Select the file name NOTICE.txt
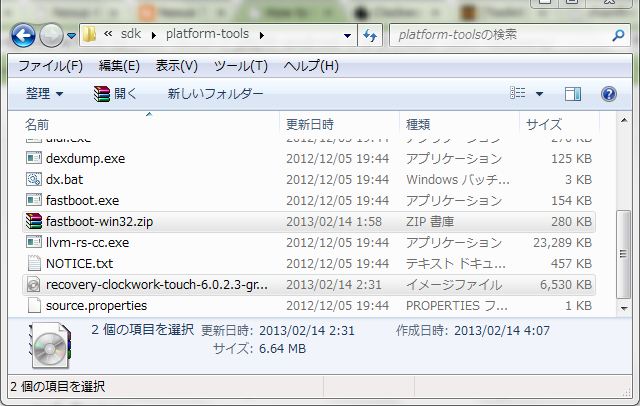This screenshot has width=640, height=406. tap(79, 264)
